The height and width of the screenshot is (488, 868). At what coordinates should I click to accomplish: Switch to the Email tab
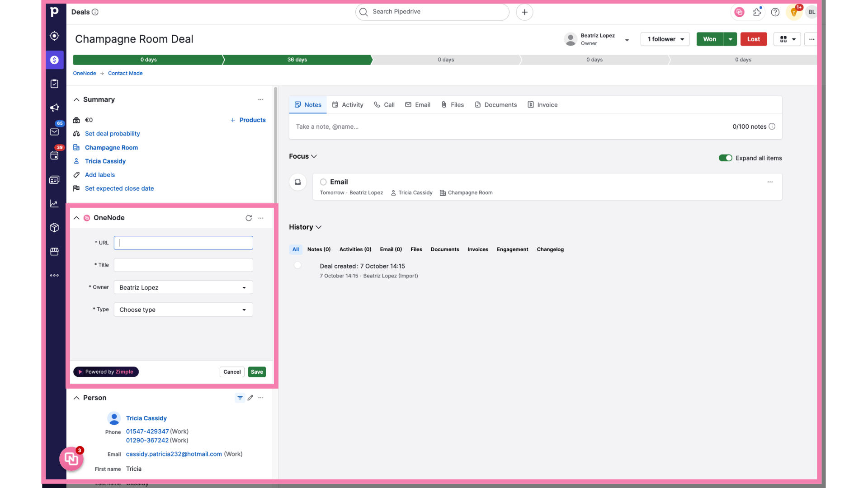[x=418, y=105]
